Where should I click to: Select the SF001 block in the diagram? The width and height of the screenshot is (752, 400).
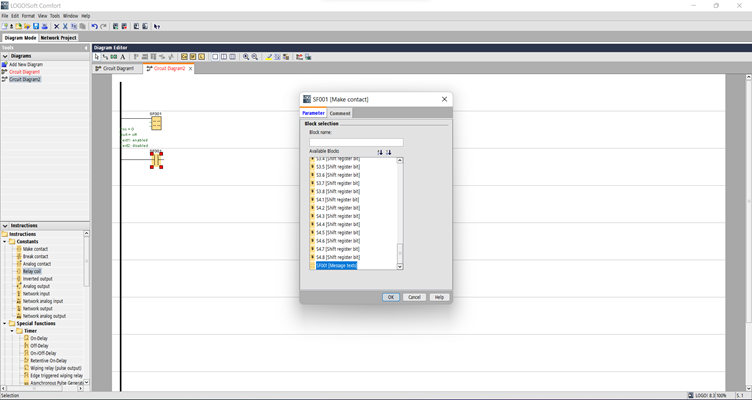point(156,123)
